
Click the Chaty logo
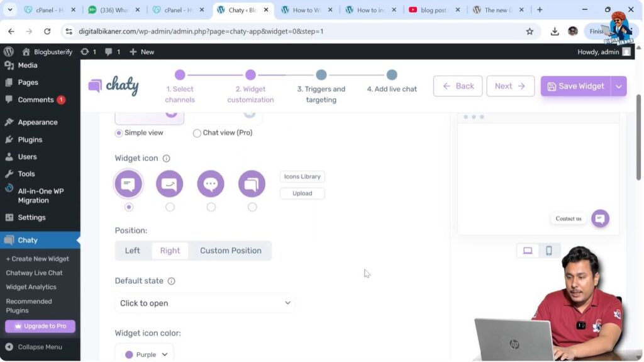114,86
